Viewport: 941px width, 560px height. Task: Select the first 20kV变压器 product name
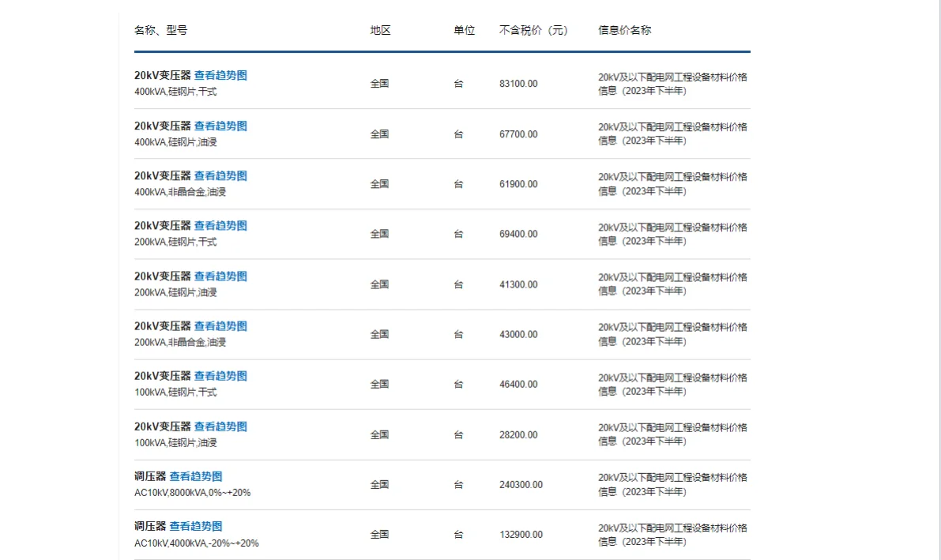159,75
